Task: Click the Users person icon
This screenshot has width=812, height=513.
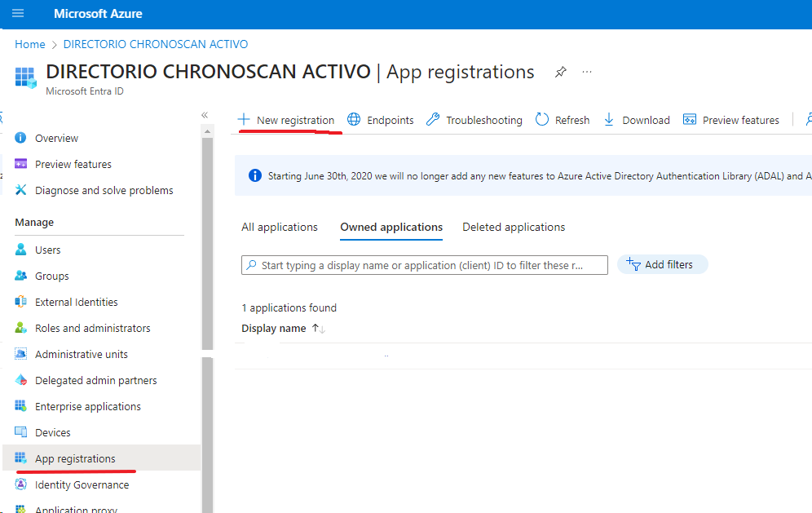Action: coord(20,250)
